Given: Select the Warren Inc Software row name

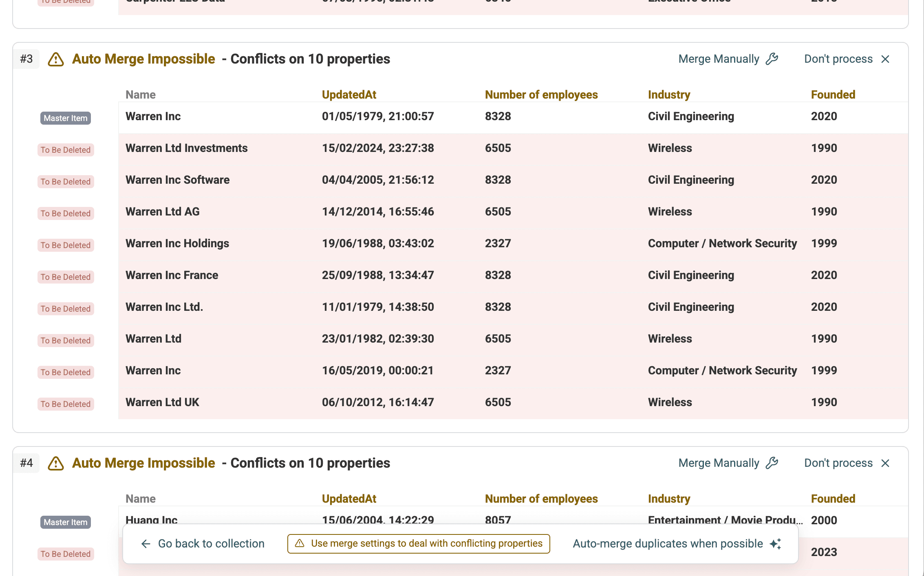Looking at the screenshot, I should click(x=178, y=180).
